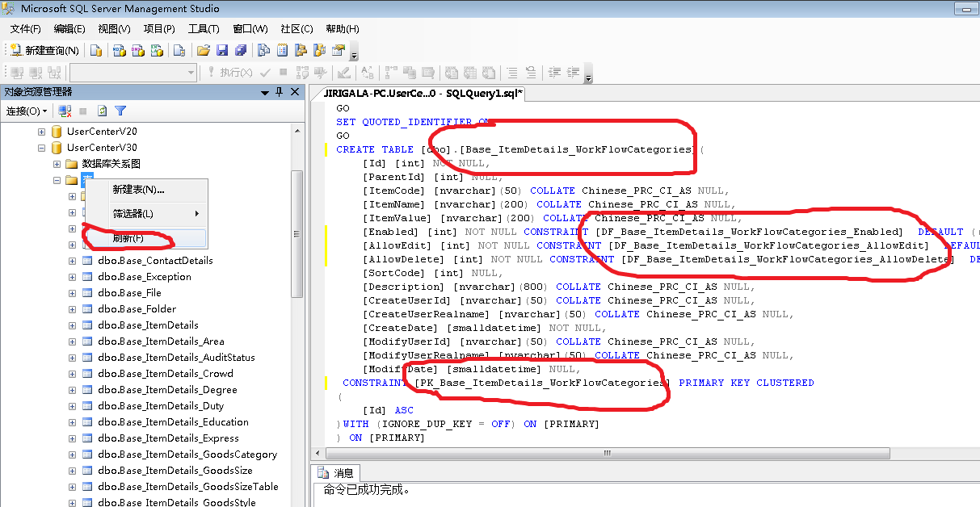Select the dbo.Base_ItemDetails_Education table
The height and width of the screenshot is (507, 980).
173,422
